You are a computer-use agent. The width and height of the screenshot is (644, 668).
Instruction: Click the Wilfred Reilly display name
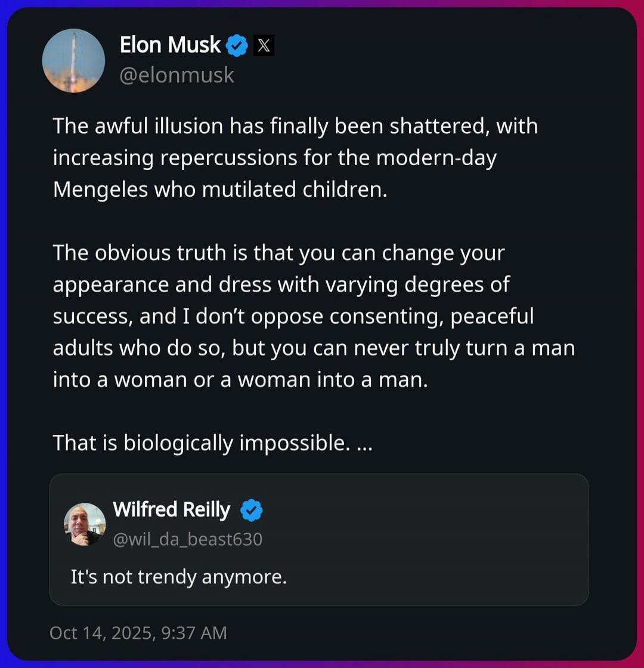point(171,510)
